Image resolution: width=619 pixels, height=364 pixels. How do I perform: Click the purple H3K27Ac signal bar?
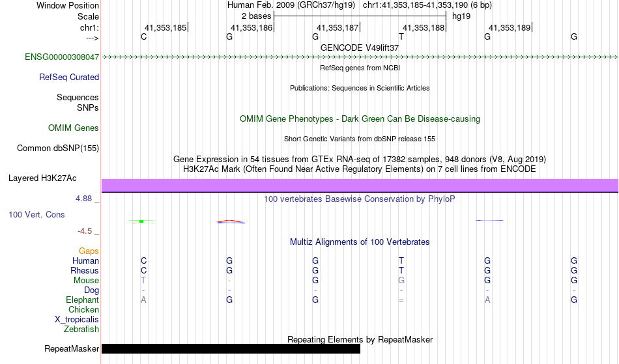pos(360,186)
